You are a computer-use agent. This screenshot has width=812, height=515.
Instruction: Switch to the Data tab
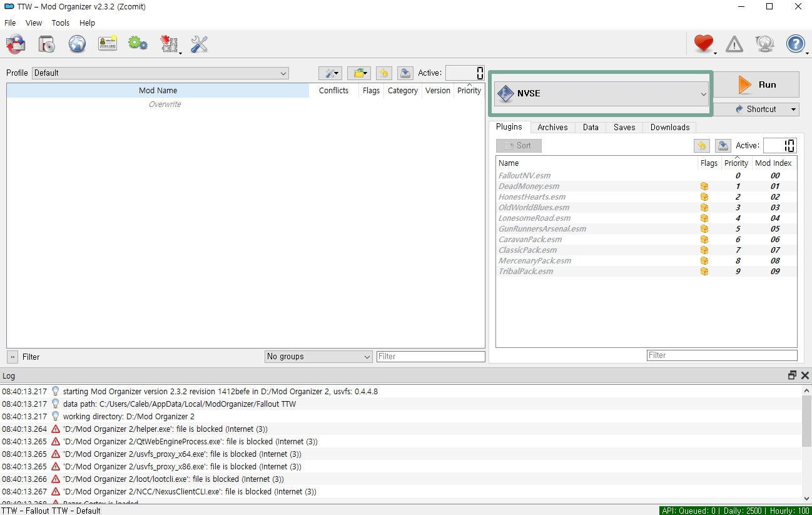click(x=591, y=127)
